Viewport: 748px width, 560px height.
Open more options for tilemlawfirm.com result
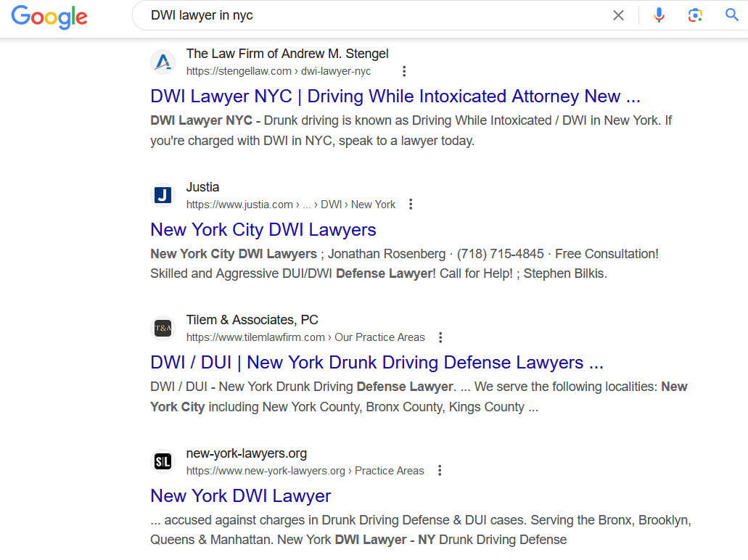(x=440, y=337)
